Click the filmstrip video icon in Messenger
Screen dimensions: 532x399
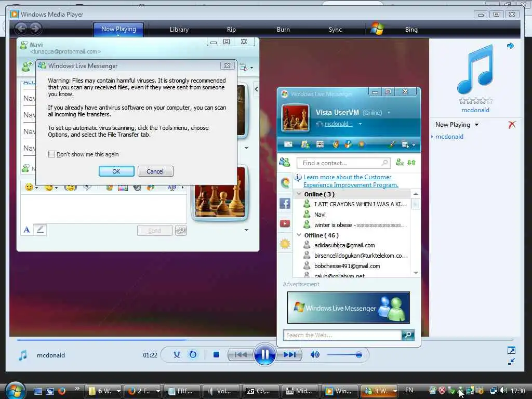[x=320, y=144]
